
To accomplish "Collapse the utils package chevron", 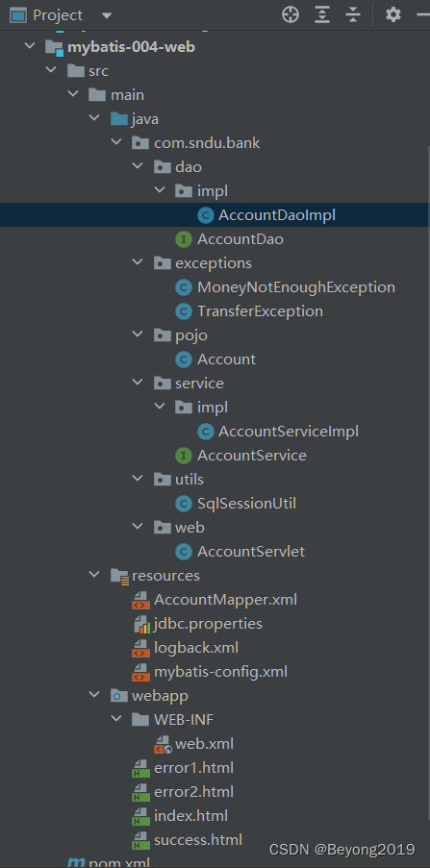I will click(x=138, y=479).
